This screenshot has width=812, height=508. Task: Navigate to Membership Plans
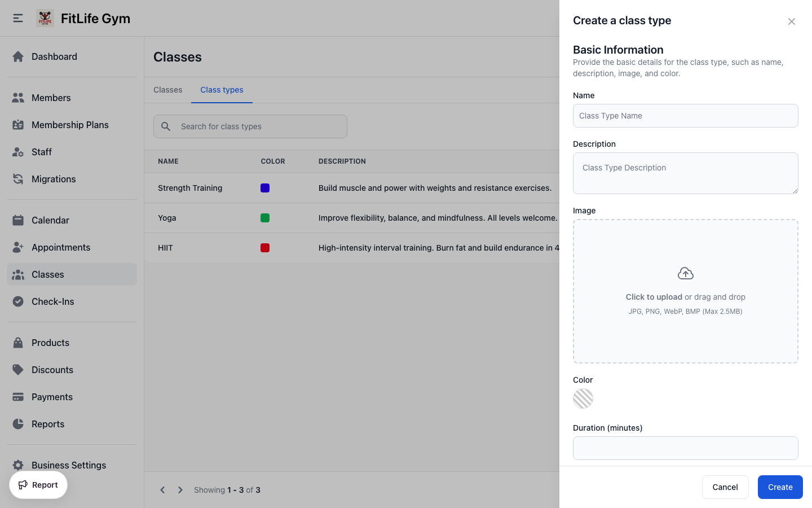click(x=70, y=125)
